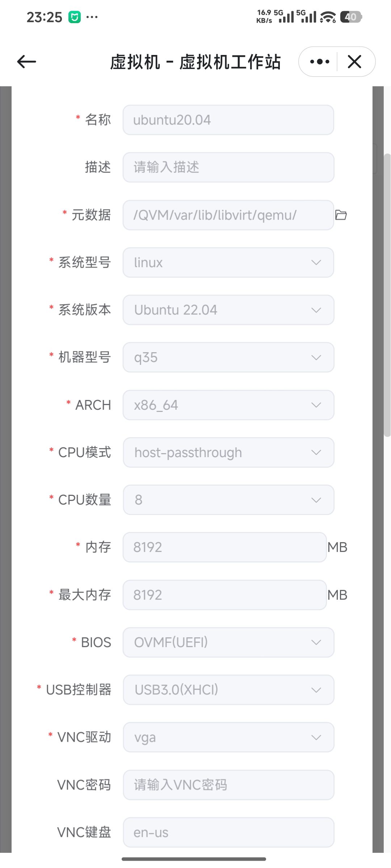Image resolution: width=391 pixels, height=868 pixels.
Task: Open the 系统版本 Ubuntu 22.04 dropdown
Action: point(228,310)
